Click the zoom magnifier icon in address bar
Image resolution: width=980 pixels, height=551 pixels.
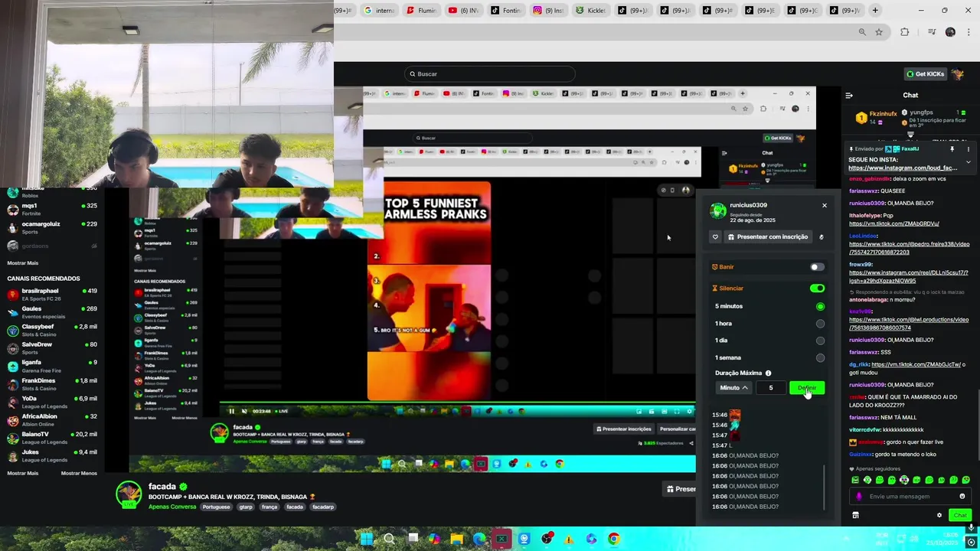click(x=862, y=32)
